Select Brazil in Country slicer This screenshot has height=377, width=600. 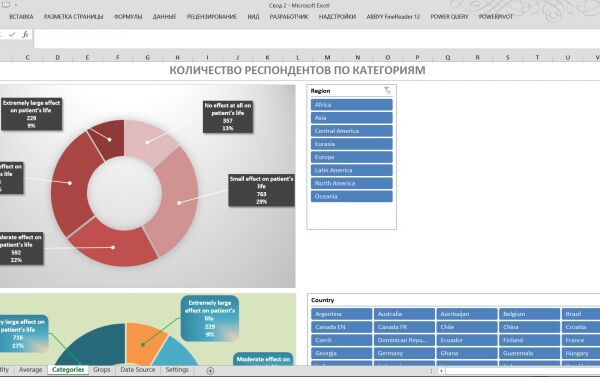click(x=581, y=314)
